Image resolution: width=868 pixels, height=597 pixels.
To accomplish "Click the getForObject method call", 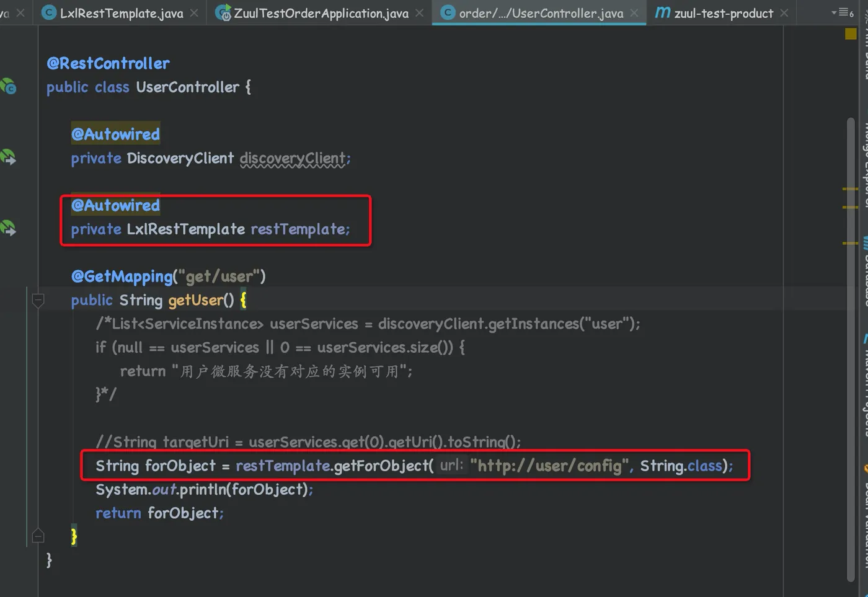I will point(381,466).
